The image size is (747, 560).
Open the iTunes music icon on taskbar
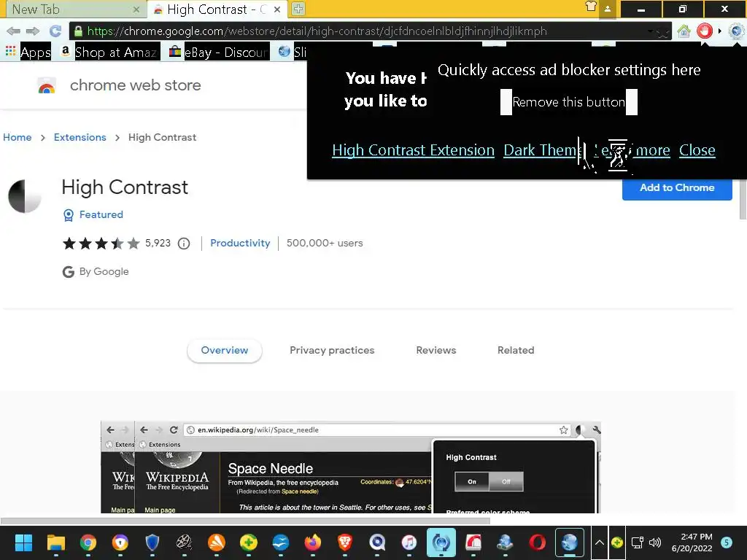tap(409, 542)
